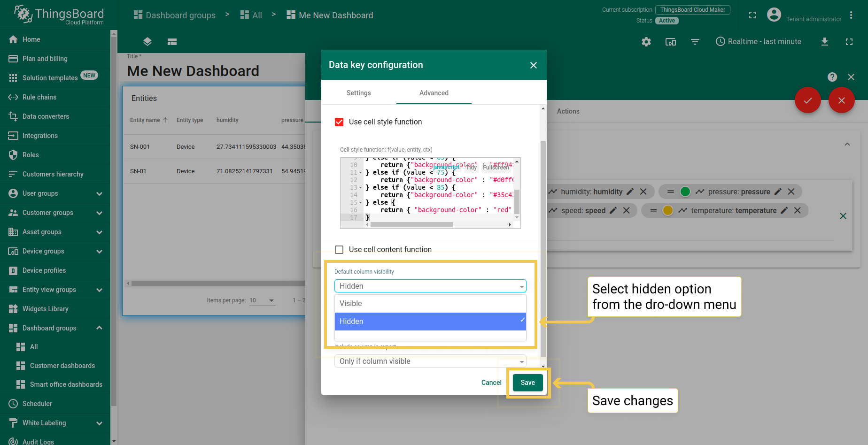Click Tidy button in code editor

click(x=472, y=168)
